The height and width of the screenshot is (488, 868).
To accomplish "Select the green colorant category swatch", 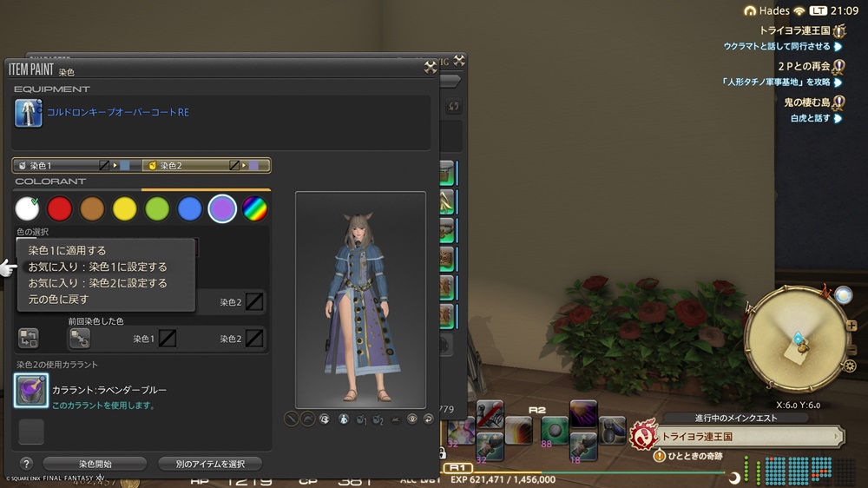I will point(157,208).
